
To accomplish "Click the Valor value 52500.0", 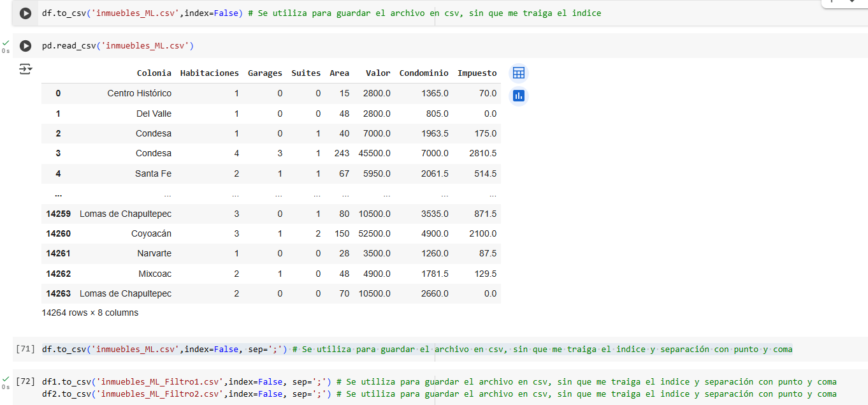I will coord(375,233).
